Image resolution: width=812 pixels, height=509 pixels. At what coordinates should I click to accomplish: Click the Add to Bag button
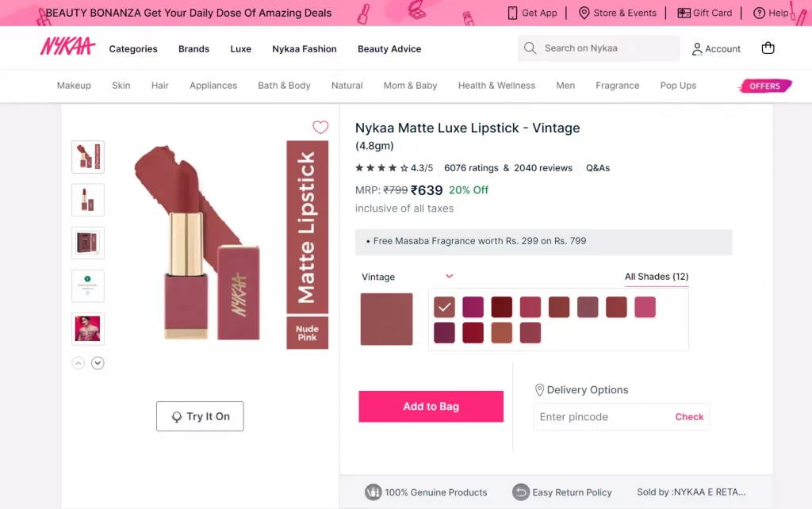click(431, 406)
